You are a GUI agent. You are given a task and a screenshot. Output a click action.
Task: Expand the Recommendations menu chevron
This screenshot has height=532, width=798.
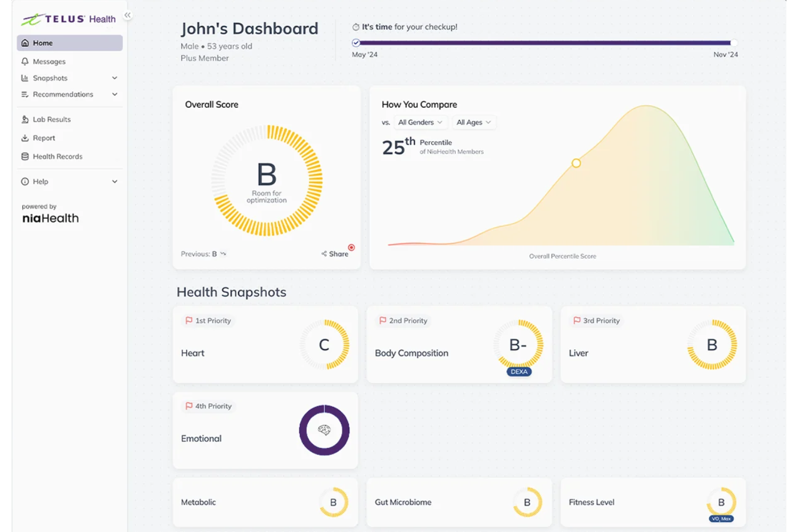pos(115,94)
